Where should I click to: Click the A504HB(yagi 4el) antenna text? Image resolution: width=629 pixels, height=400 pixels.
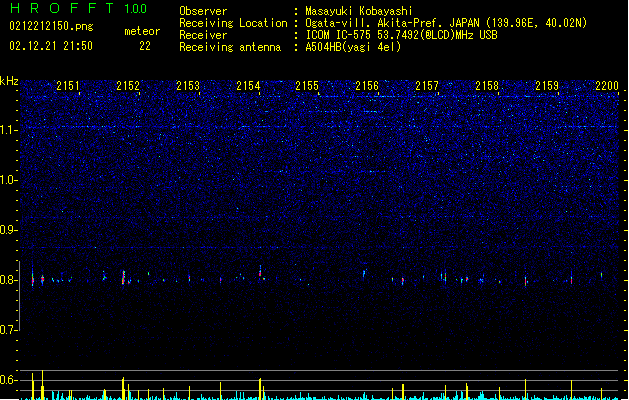point(353,47)
